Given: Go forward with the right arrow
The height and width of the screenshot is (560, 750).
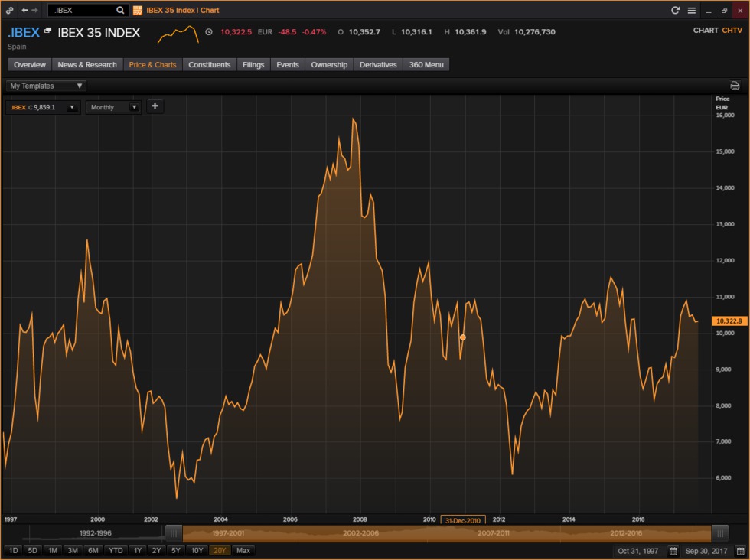Looking at the screenshot, I should point(35,10).
